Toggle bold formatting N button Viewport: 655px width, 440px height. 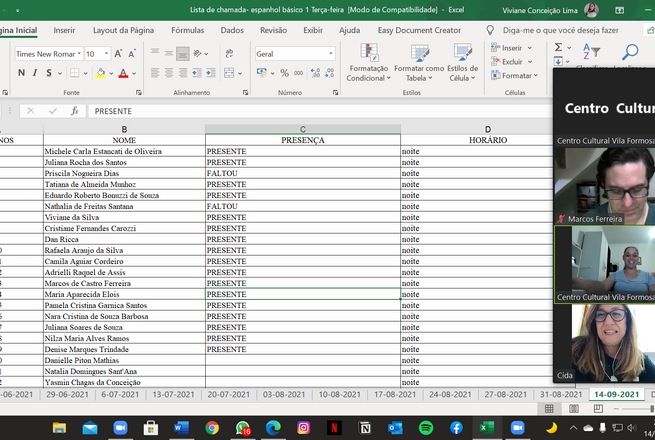point(21,73)
